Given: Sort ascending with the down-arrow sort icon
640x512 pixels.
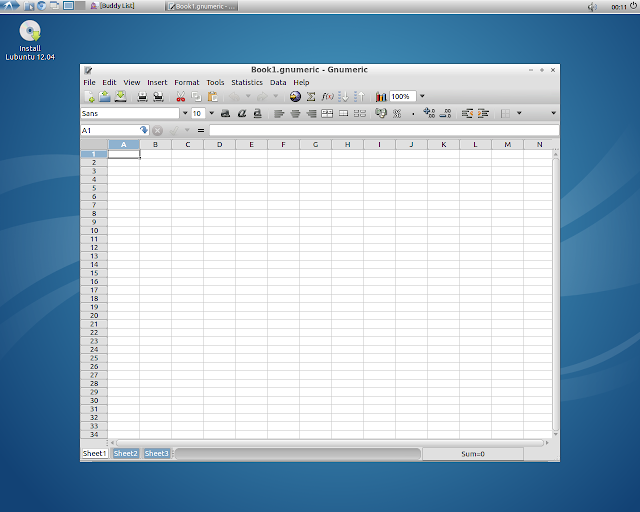Looking at the screenshot, I should point(344,97).
